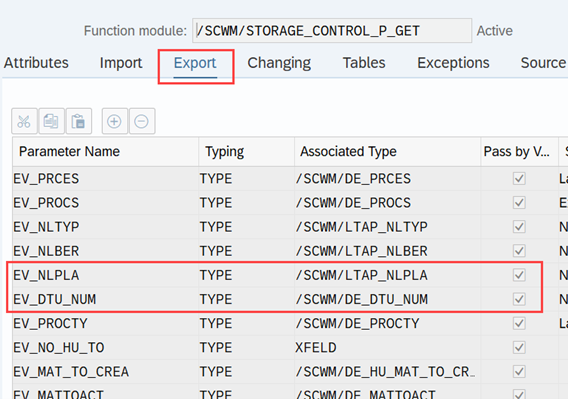Select the EV_PROCS parameter name cell

click(105, 203)
